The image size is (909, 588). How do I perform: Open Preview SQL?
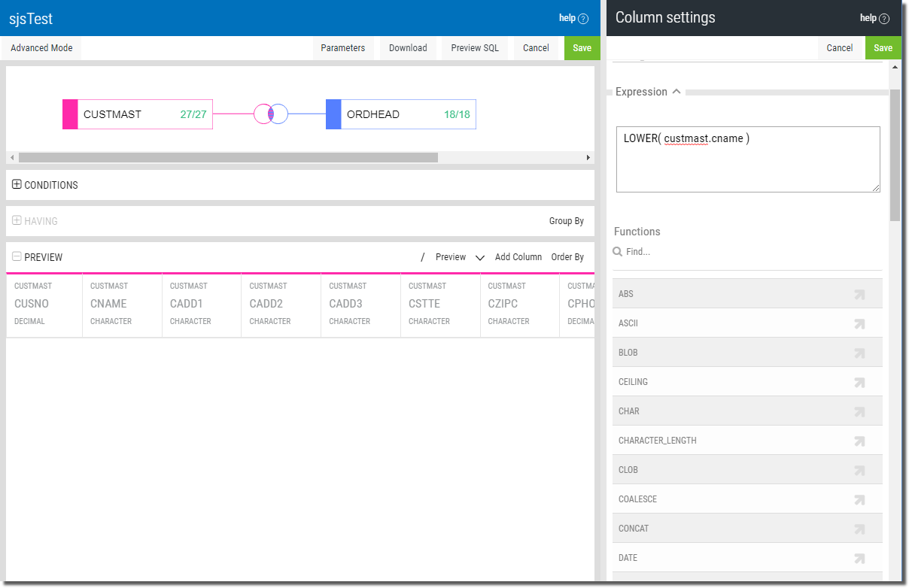pos(474,47)
